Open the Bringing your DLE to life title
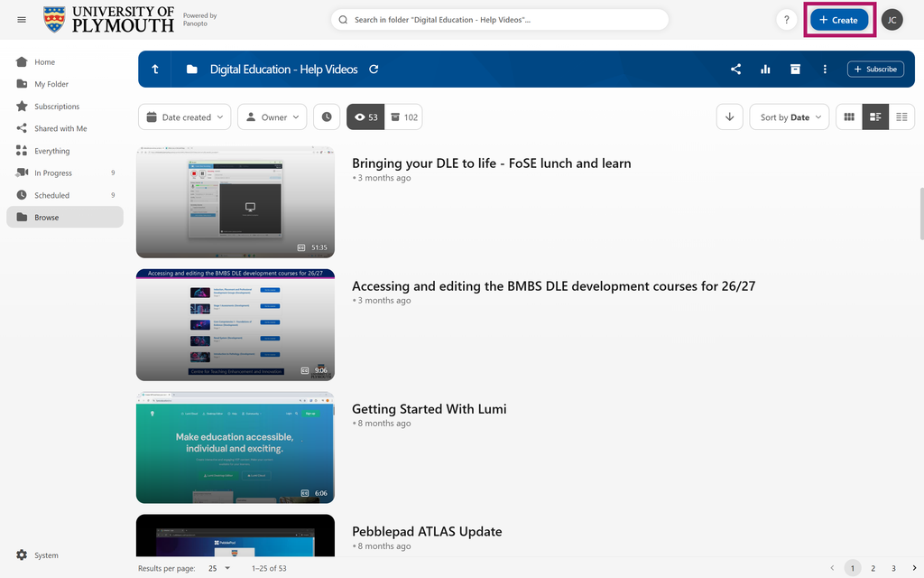The image size is (924, 578). click(492, 163)
